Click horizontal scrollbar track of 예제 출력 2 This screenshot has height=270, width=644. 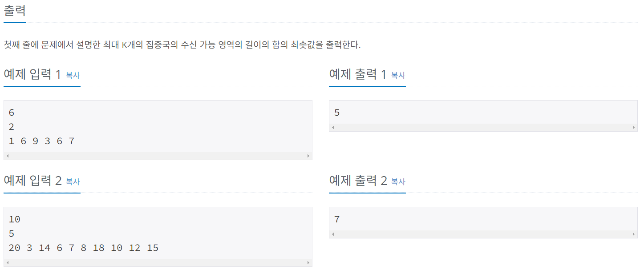coord(483,234)
